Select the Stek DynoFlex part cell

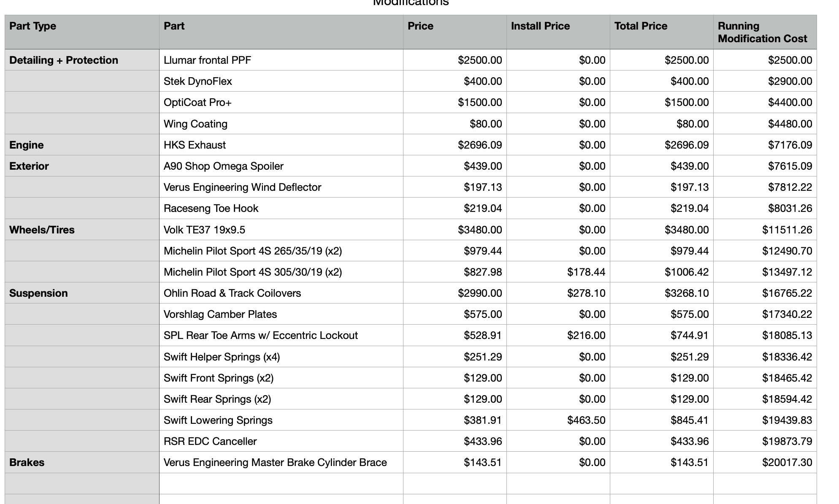click(x=281, y=81)
